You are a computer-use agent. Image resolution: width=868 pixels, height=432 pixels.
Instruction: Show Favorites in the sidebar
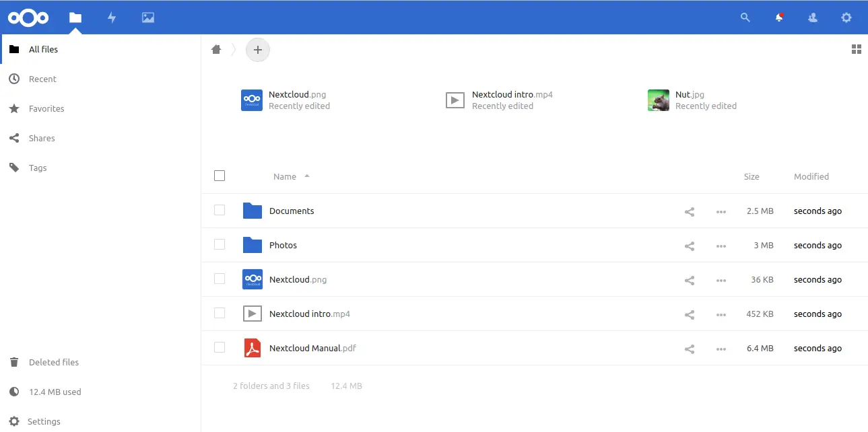46,108
